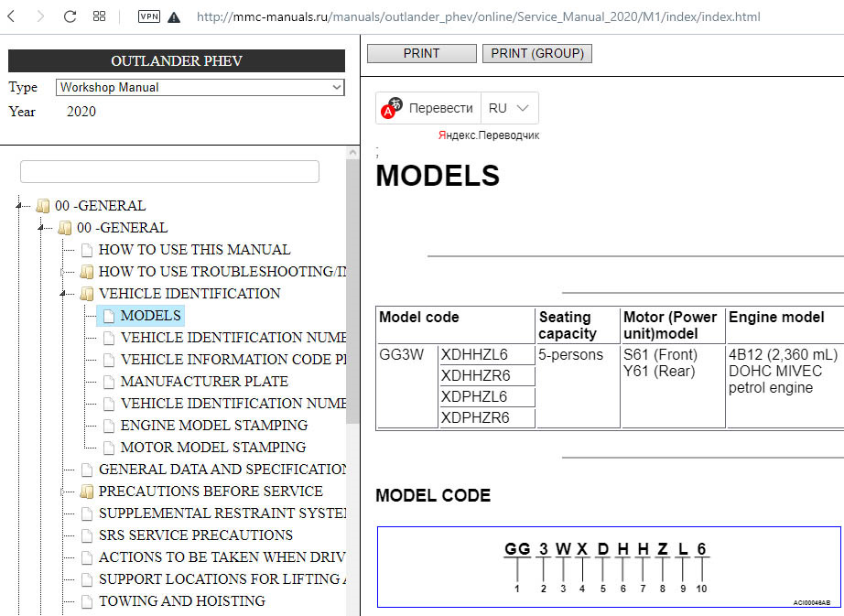Screen dimensions: 844x616
Task: Click the tree panel scrollbar thumb
Action: click(352, 290)
